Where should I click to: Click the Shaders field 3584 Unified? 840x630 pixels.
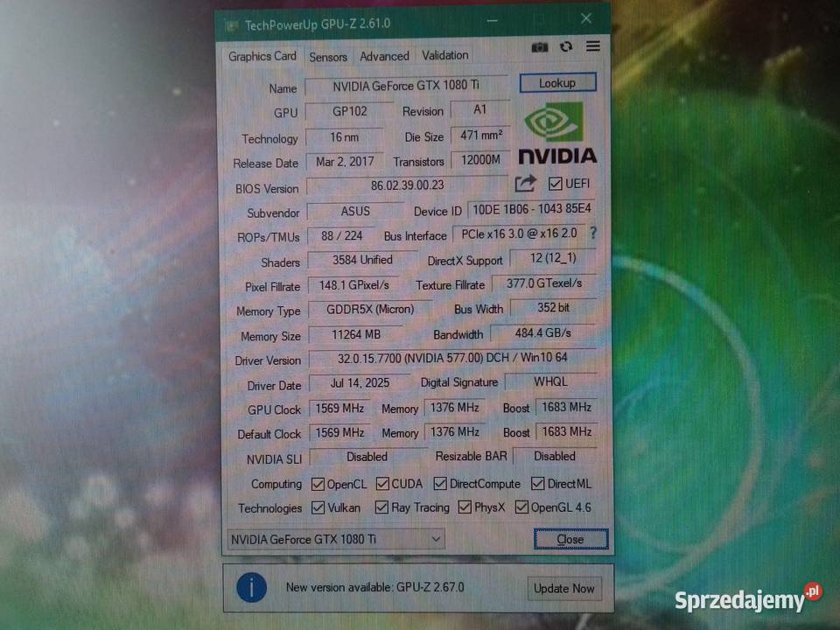coord(362,261)
